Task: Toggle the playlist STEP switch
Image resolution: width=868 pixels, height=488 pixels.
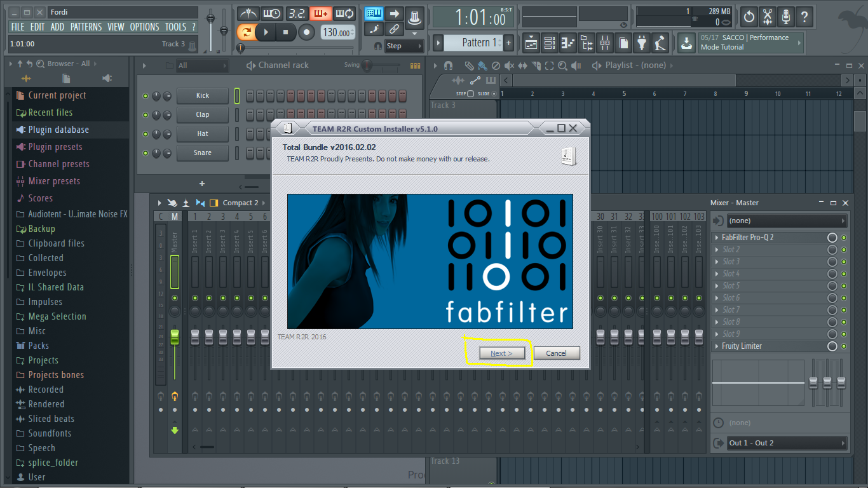Action: tap(470, 93)
